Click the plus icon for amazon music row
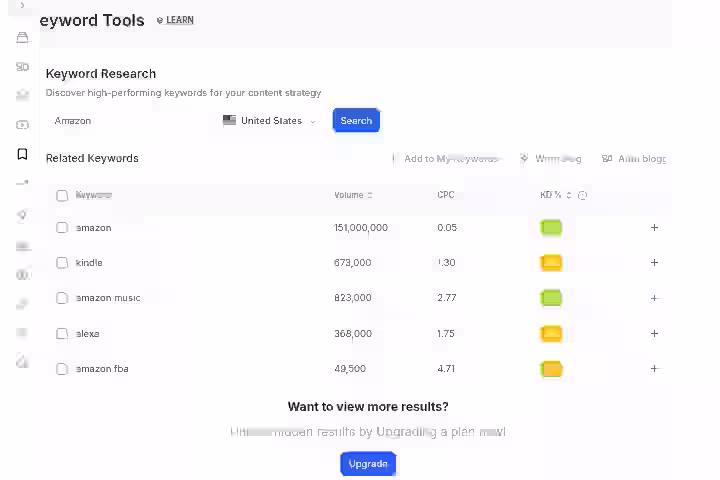The width and height of the screenshot is (720, 480). 654,298
